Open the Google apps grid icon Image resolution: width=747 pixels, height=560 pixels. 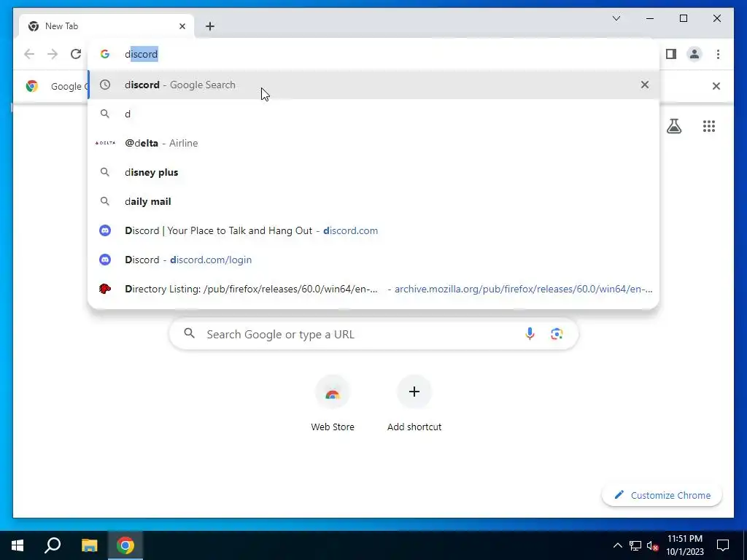(709, 126)
